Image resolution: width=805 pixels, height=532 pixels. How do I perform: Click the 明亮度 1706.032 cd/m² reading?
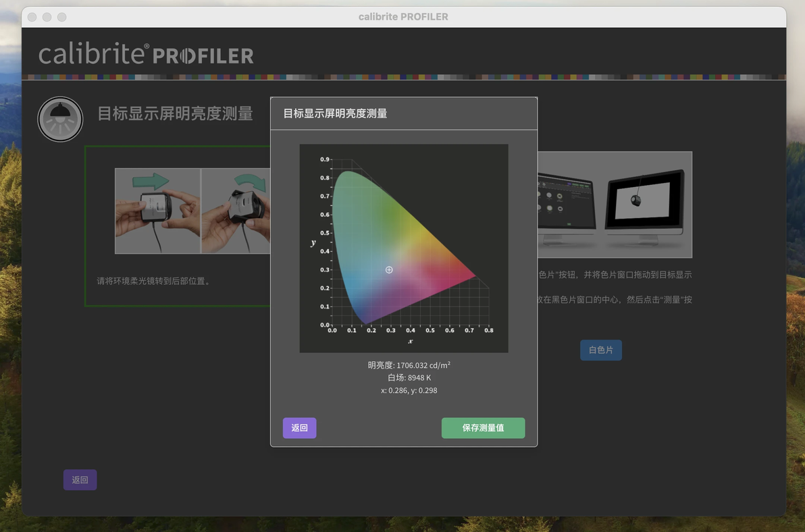409,365
